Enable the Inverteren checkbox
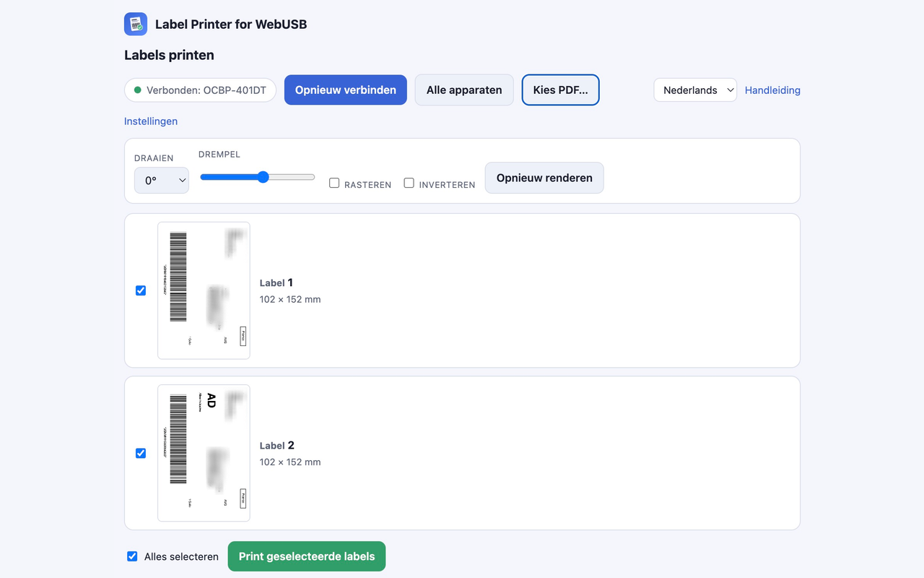The image size is (924, 578). [409, 183]
